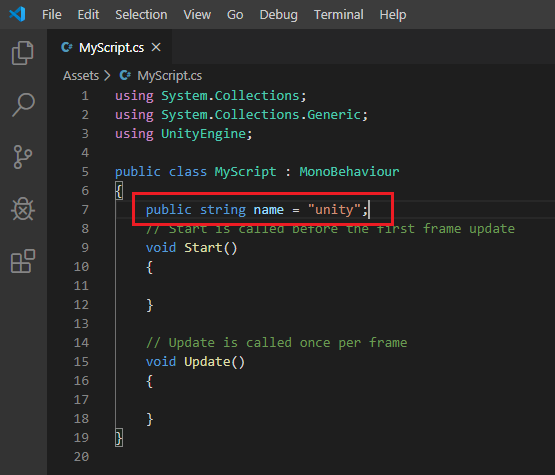Click the void keyword on line 15
This screenshot has height=475, width=555.
point(161,362)
